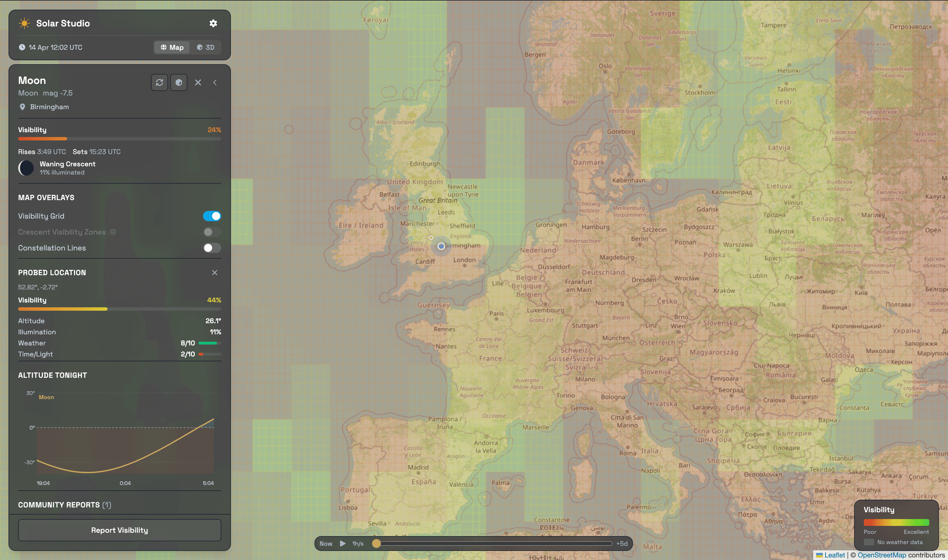Image resolution: width=948 pixels, height=560 pixels.
Task: Click the Report Visibility button
Action: [x=119, y=530]
